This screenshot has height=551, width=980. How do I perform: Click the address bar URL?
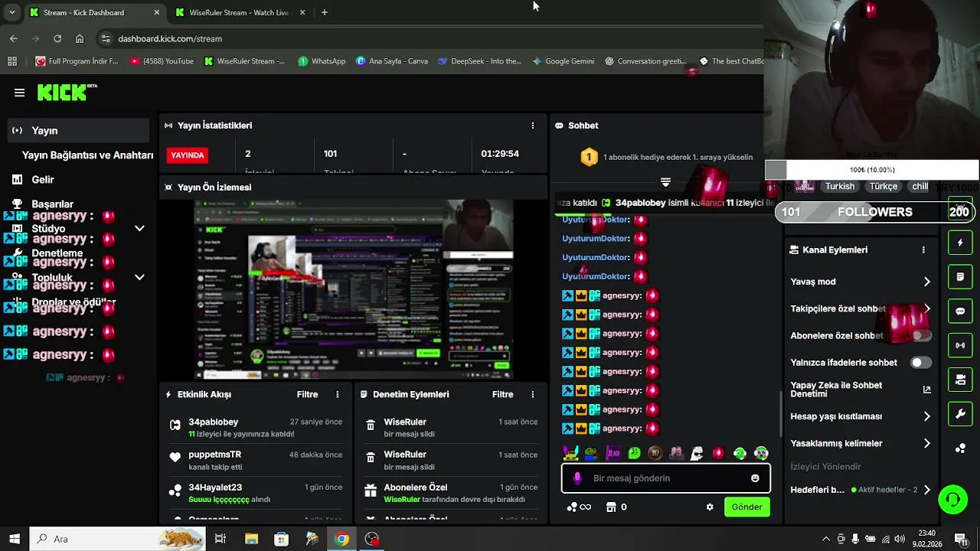[x=170, y=38]
